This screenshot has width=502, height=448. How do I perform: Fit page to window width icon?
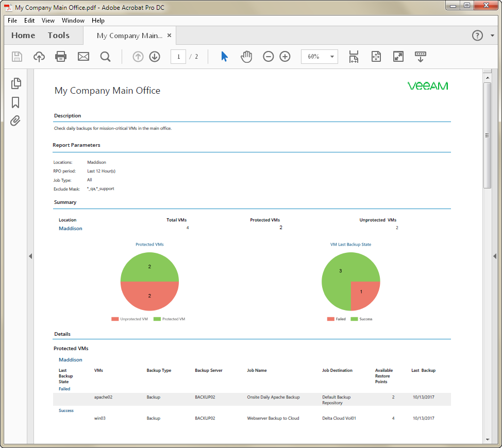click(x=354, y=57)
